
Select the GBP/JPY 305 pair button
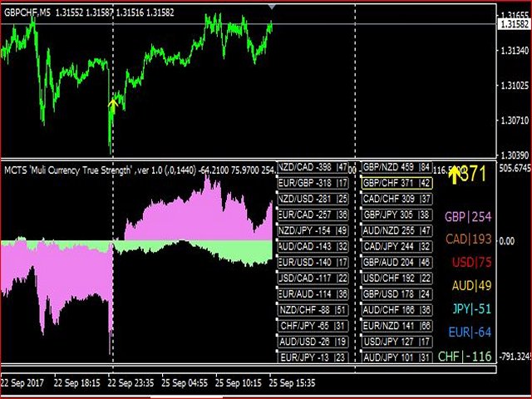(x=397, y=214)
